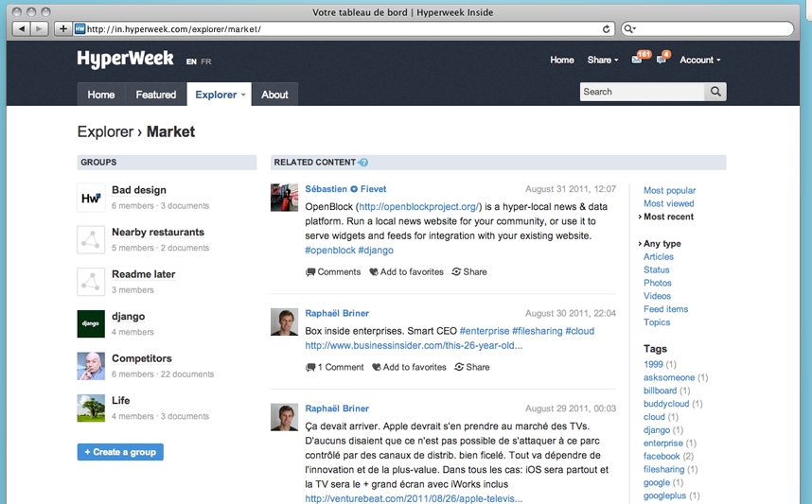Screen dimensions: 812x504
Task: Click the browser forward arrow button
Action: point(39,29)
